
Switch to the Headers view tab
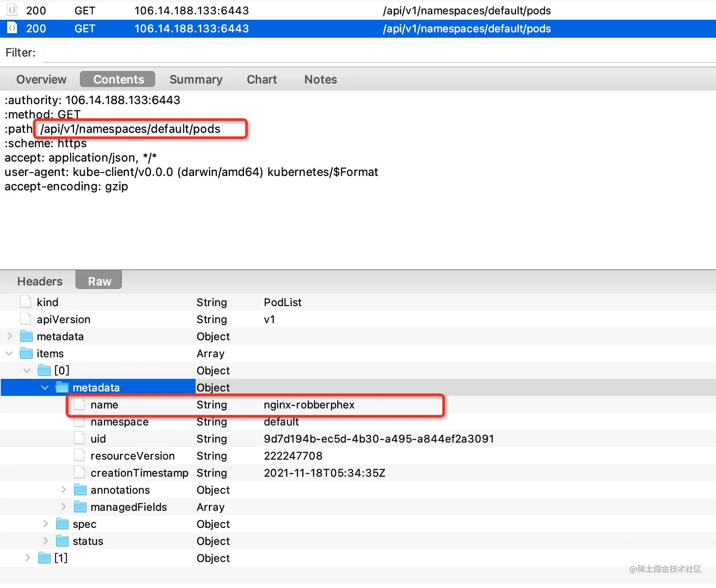pos(40,281)
